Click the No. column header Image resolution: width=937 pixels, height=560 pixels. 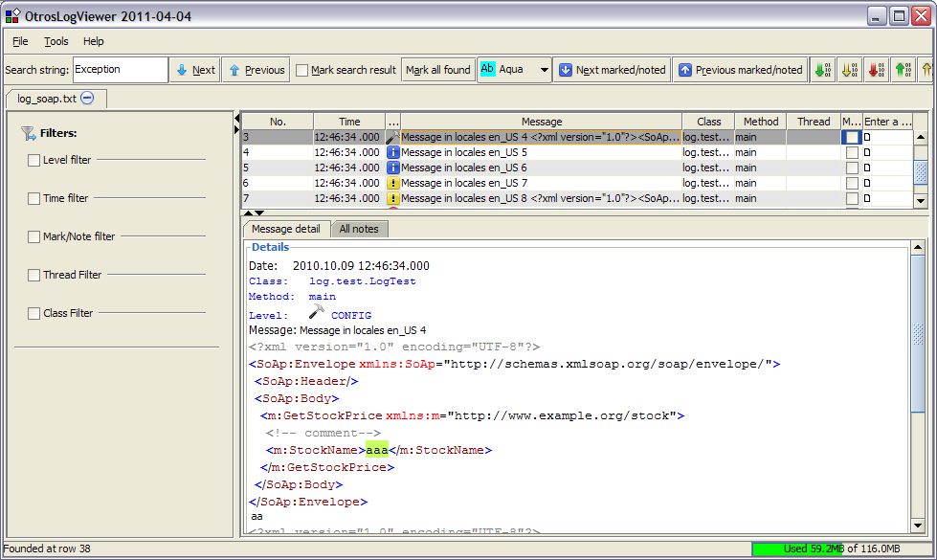click(278, 122)
